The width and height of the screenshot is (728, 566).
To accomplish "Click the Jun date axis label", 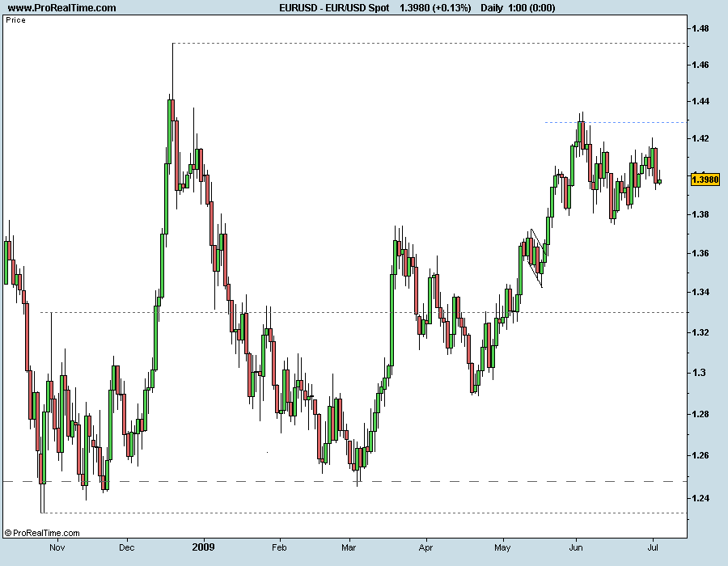I will click(576, 547).
